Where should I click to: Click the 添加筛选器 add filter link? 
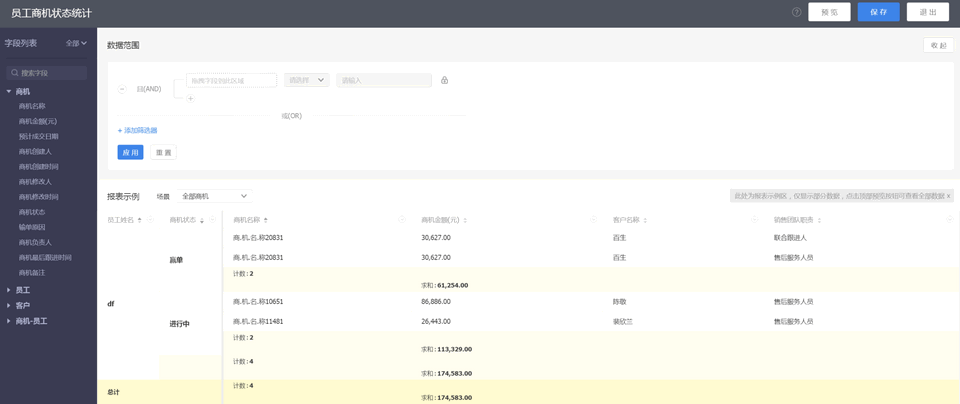click(x=138, y=130)
